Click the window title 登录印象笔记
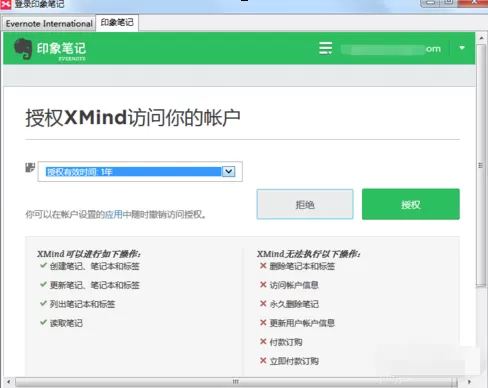Viewport: 488px width, 388px height. point(39,4)
